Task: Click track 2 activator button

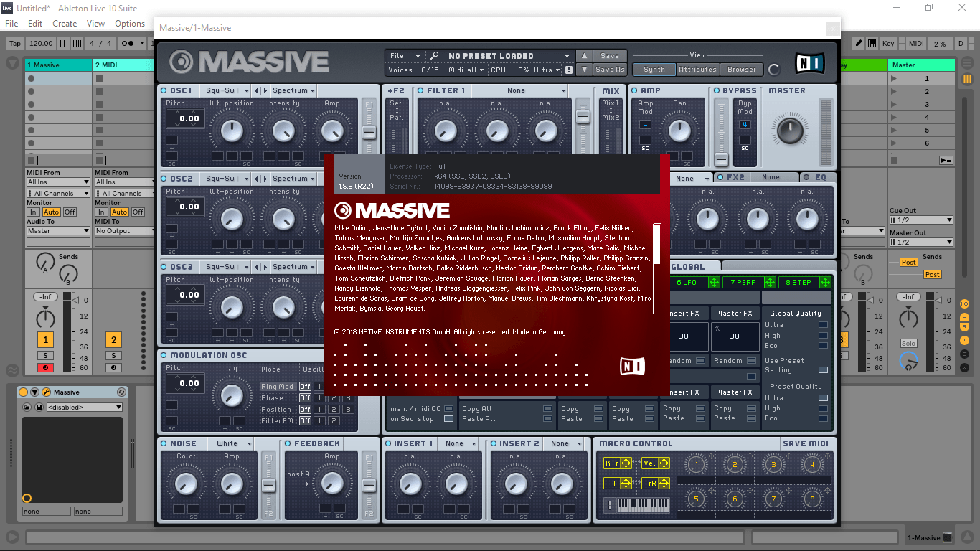Action: pos(113,340)
